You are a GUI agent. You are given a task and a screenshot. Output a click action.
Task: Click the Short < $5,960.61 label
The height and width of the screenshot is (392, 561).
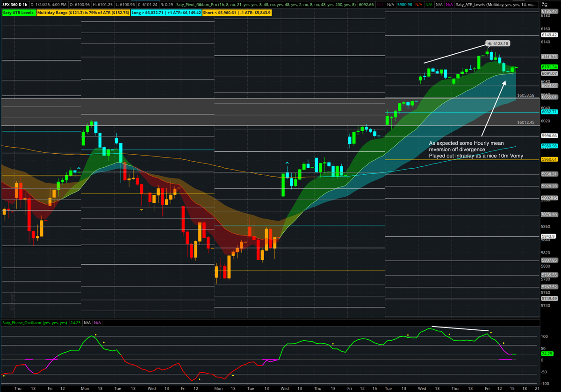(x=237, y=13)
